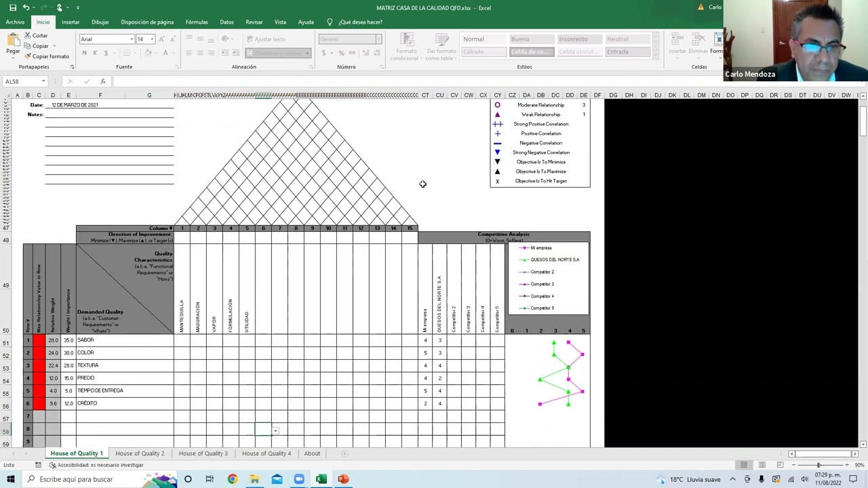Align text right
The image size is (868, 488).
(211, 53)
